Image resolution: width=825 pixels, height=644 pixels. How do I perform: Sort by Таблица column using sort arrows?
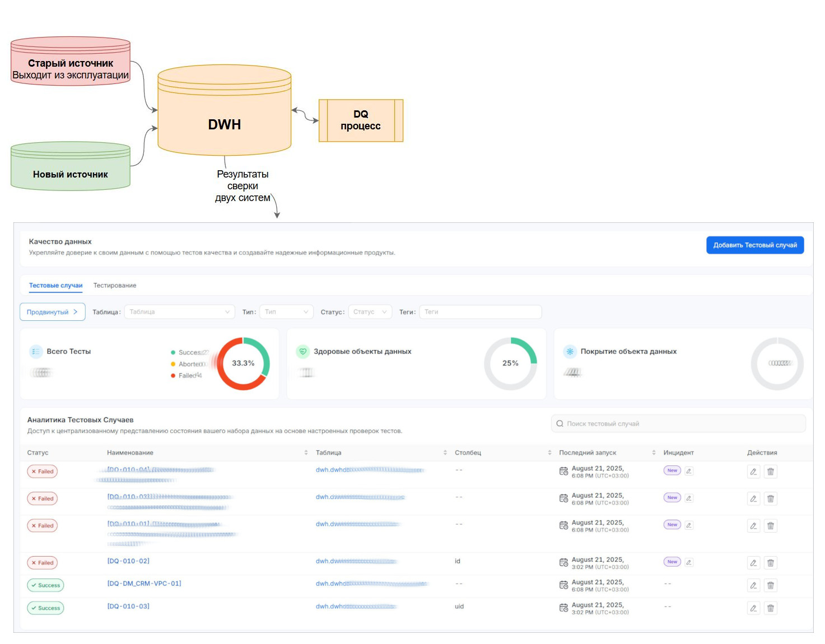[x=445, y=452]
